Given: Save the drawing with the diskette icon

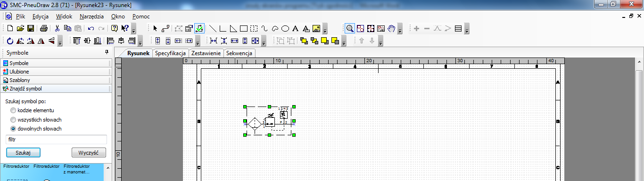Looking at the screenshot, I should [x=31, y=28].
